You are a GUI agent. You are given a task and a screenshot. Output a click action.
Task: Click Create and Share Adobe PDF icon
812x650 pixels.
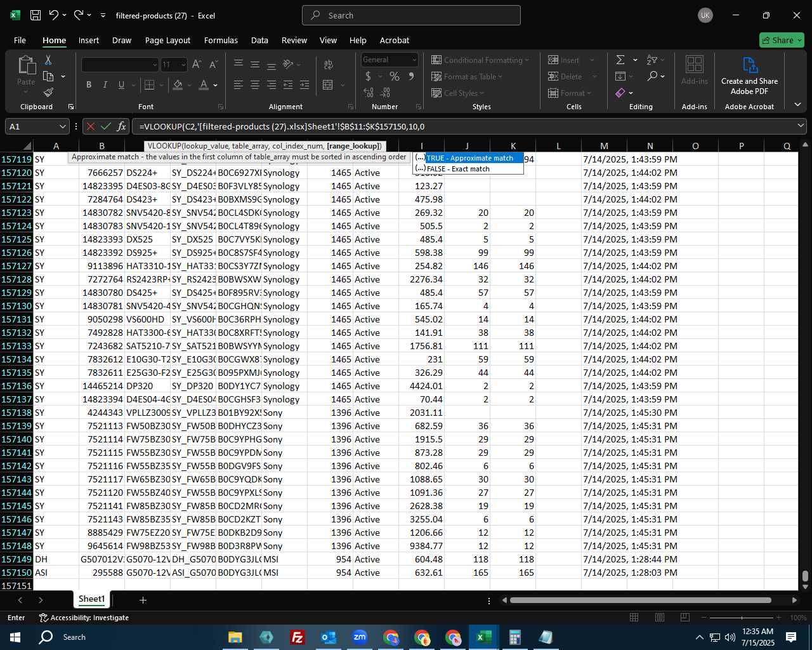click(750, 65)
